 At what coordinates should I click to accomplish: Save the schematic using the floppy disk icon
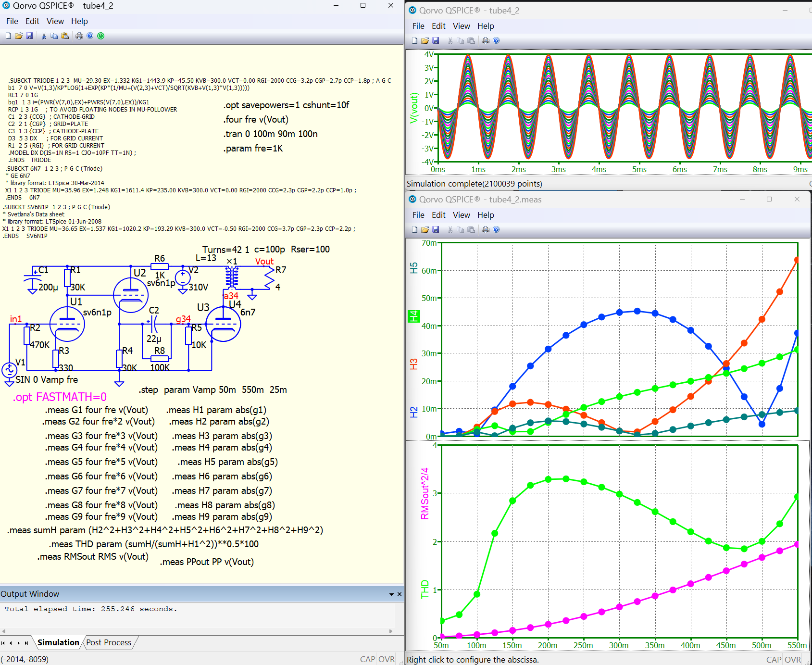point(29,36)
